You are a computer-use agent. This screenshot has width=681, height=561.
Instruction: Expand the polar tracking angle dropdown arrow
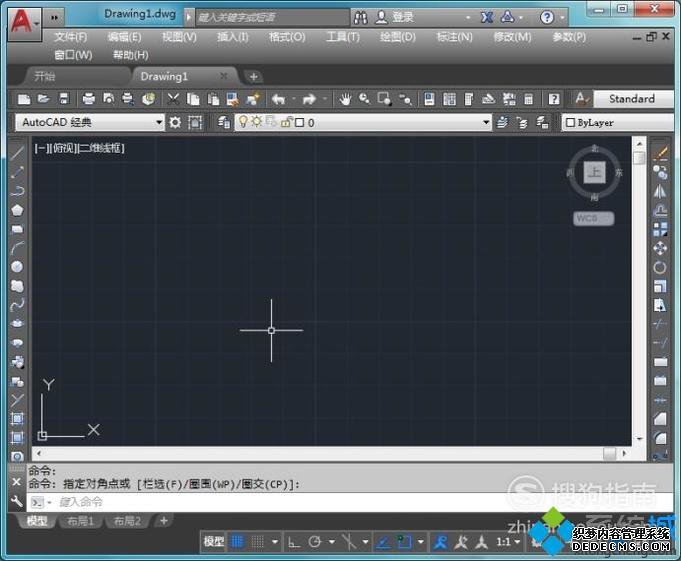tap(332, 542)
